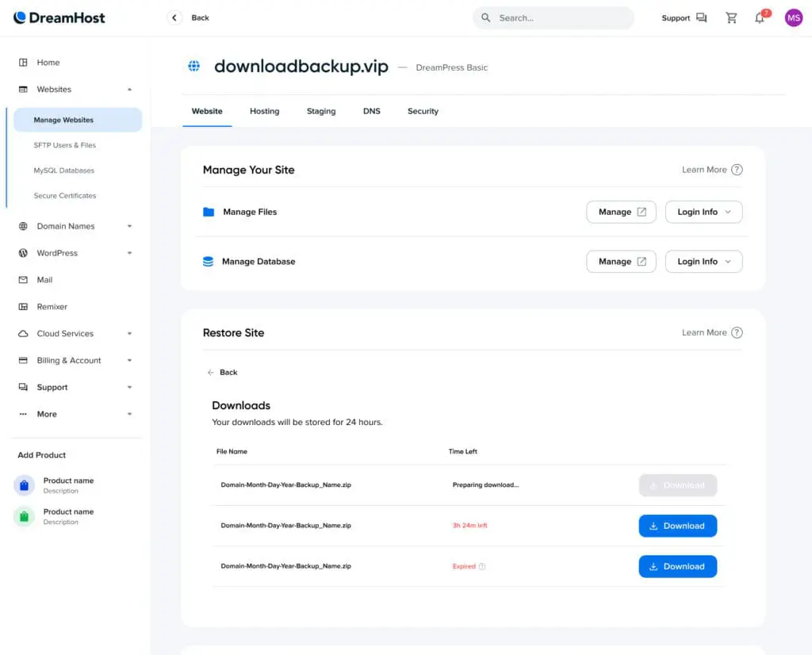
Task: Click the Back text in top header
Action: [201, 17]
